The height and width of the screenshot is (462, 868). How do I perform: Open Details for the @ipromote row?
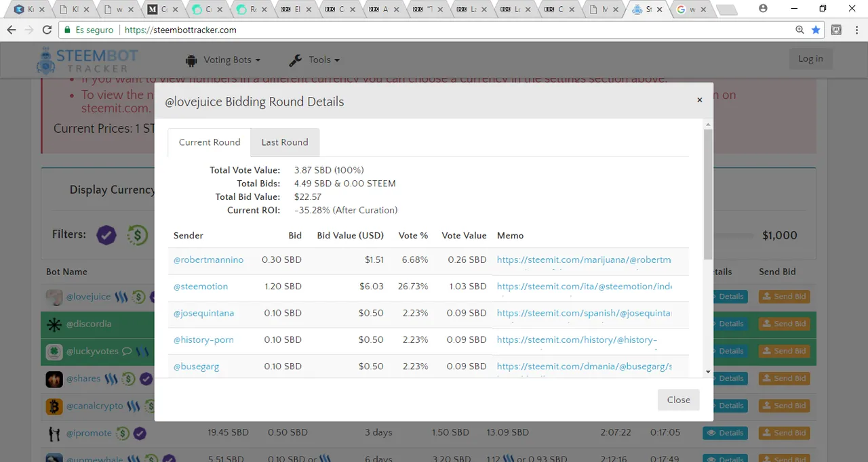click(x=725, y=433)
